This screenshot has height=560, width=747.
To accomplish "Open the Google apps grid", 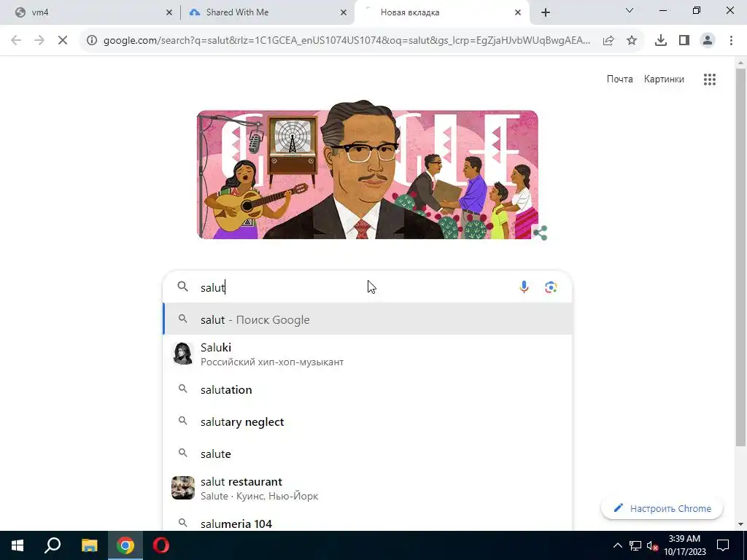I will (x=709, y=79).
